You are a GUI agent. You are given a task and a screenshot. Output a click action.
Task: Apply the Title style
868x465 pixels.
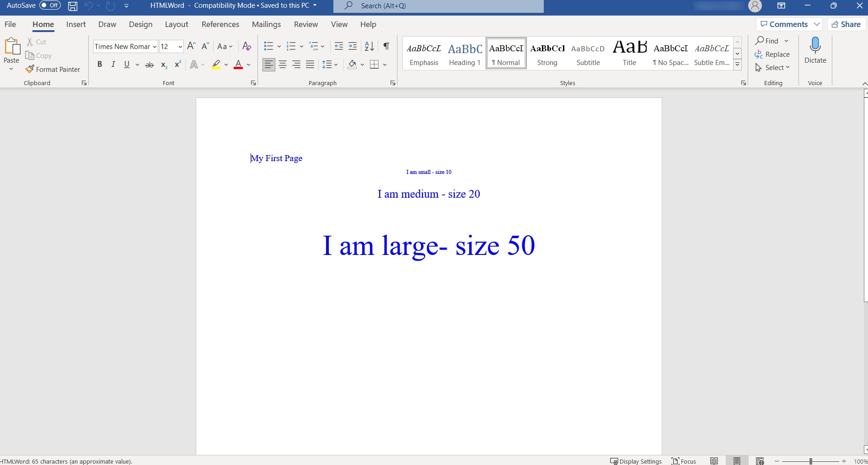pos(629,54)
